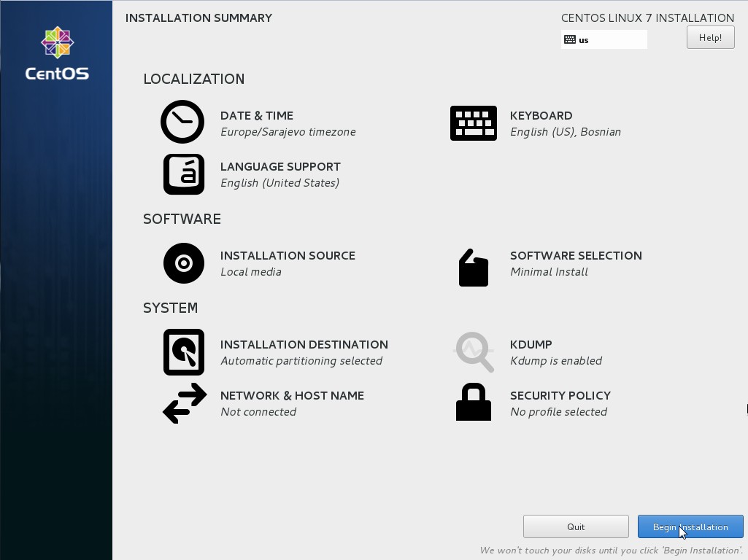Click the scrollbar on the right edge
The width and height of the screenshot is (748, 560).
tap(746, 408)
